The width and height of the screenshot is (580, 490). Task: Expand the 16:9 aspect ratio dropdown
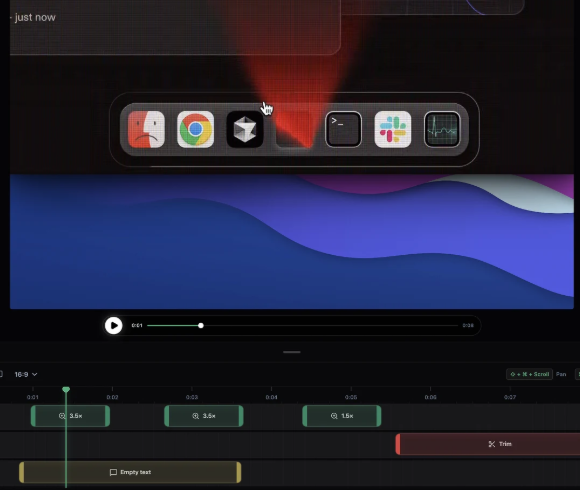pyautogui.click(x=26, y=374)
